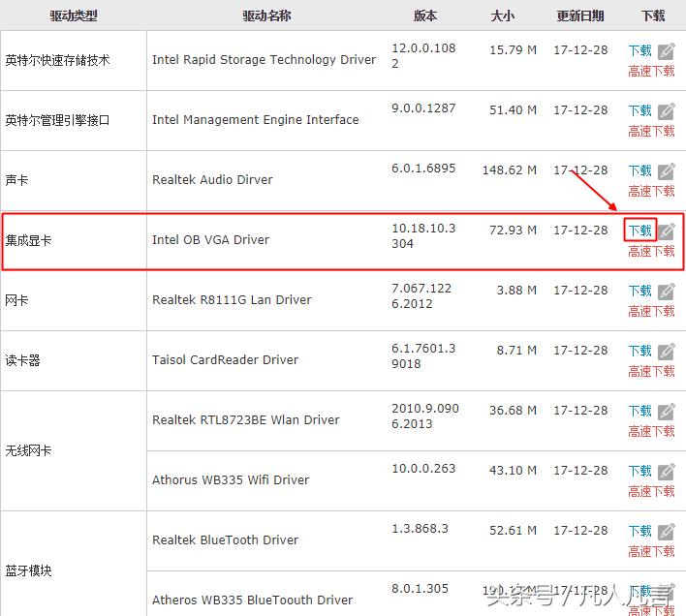The width and height of the screenshot is (686, 616).
Task: Click the 驱动类型 column header
Action: [74, 15]
